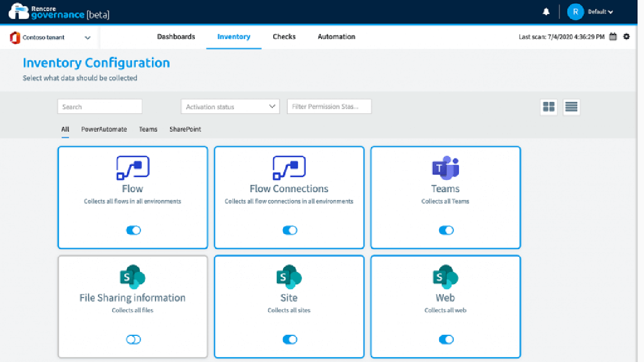Click the Search input field
The image size is (644, 362).
(x=100, y=107)
